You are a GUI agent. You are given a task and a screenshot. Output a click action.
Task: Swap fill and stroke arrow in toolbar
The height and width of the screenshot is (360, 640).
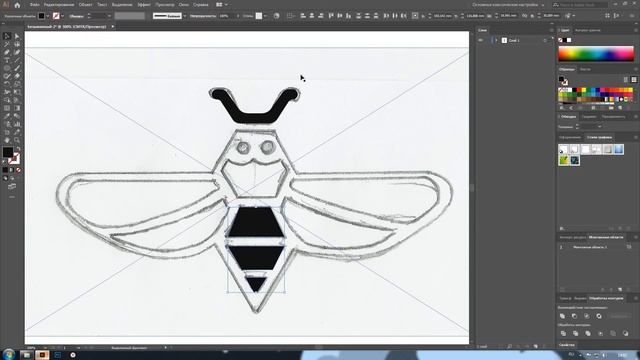coord(18,149)
